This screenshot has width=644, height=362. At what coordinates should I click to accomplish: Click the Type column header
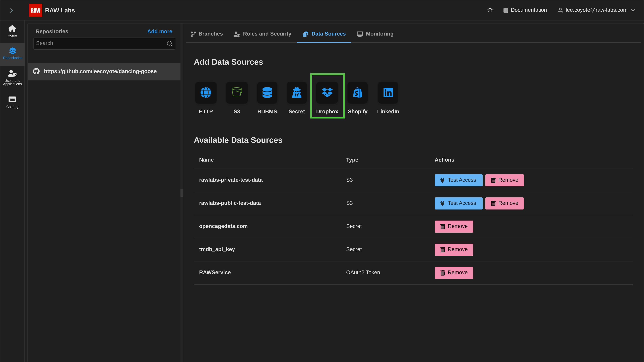[352, 160]
